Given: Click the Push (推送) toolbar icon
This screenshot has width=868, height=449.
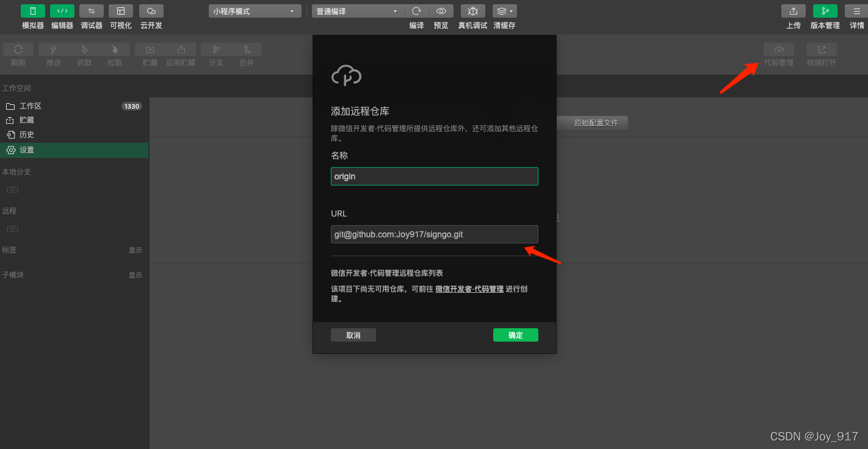Looking at the screenshot, I should [x=54, y=49].
